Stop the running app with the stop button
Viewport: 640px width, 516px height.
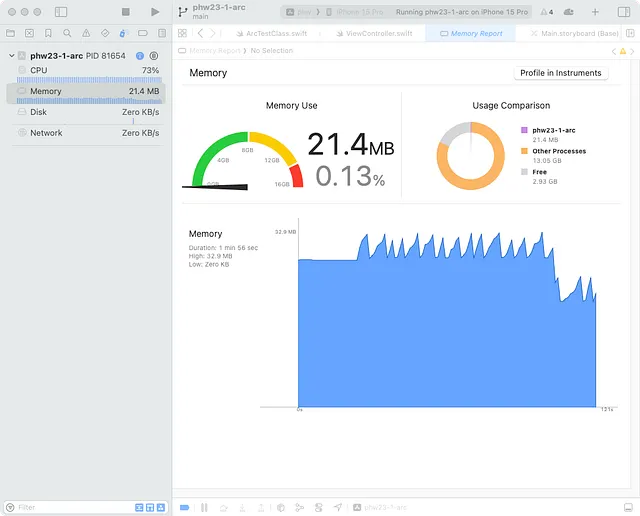pyautogui.click(x=126, y=12)
